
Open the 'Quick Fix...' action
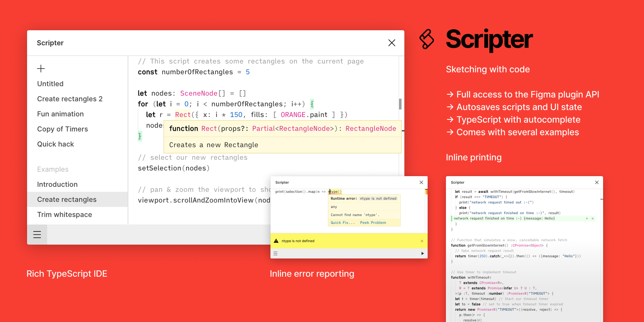(x=342, y=223)
